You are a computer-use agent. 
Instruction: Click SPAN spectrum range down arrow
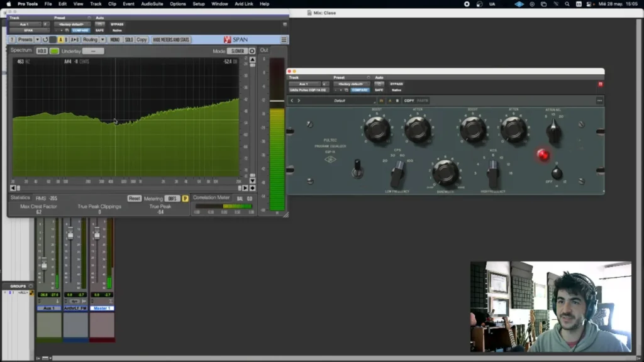253,180
